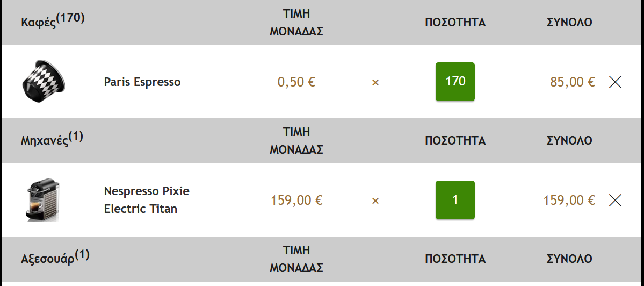The image size is (644, 286).
Task: Select the Μηχανές (1) section header
Action: 52,139
